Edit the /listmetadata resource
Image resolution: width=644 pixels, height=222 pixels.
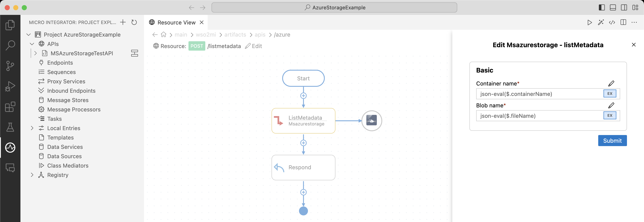point(253,46)
